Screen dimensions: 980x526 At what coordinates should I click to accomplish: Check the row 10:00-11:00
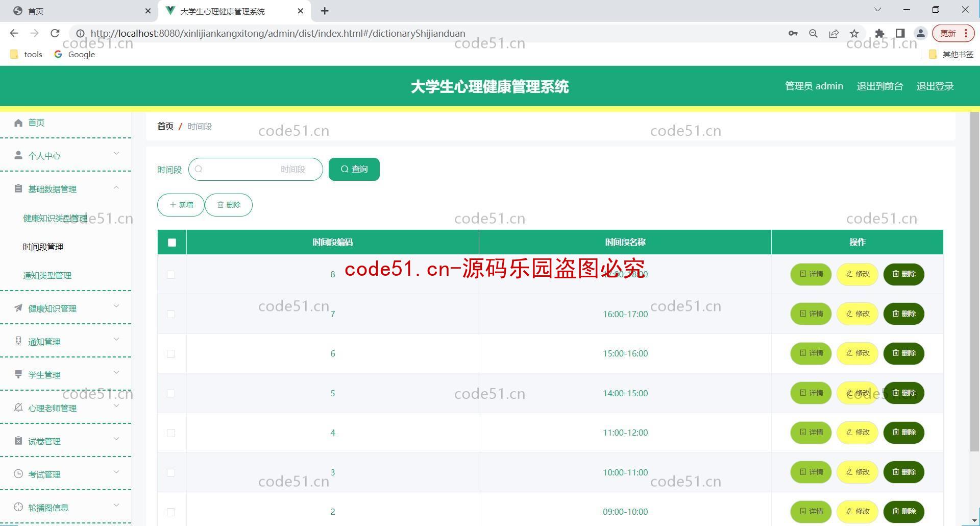coord(171,472)
